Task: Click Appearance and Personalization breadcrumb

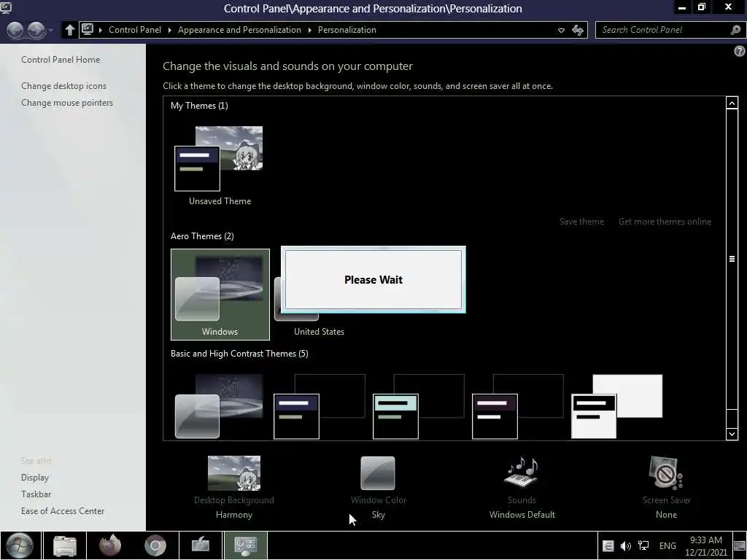Action: pyautogui.click(x=239, y=29)
